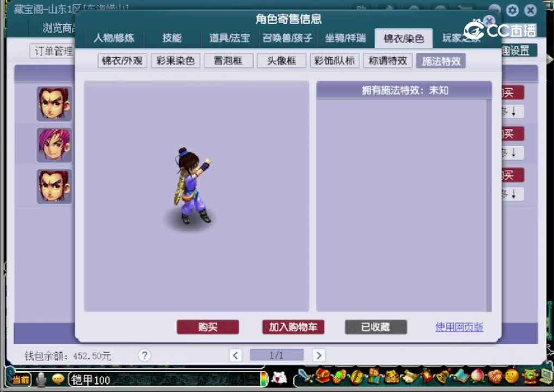The height and width of the screenshot is (392, 554).
Task: Switch to the 召唤兽/孩子 tab
Action: pyautogui.click(x=288, y=38)
